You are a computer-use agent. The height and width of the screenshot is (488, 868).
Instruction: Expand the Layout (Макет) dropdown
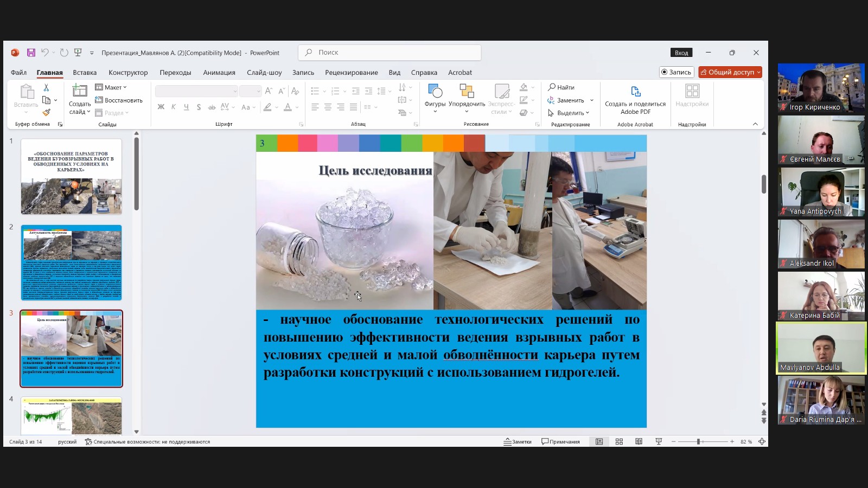pos(111,87)
